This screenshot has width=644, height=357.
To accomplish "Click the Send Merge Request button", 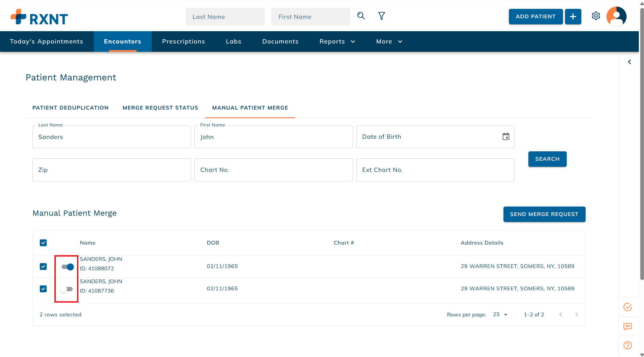I will click(x=544, y=214).
